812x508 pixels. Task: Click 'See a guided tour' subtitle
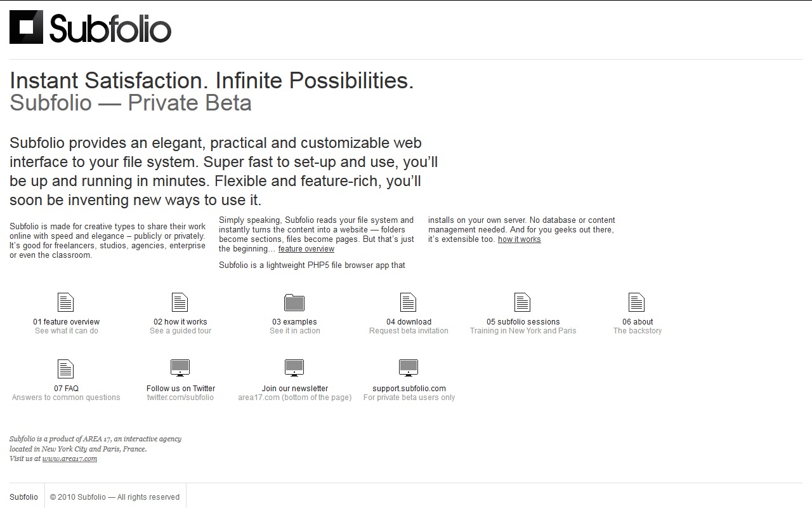180,331
